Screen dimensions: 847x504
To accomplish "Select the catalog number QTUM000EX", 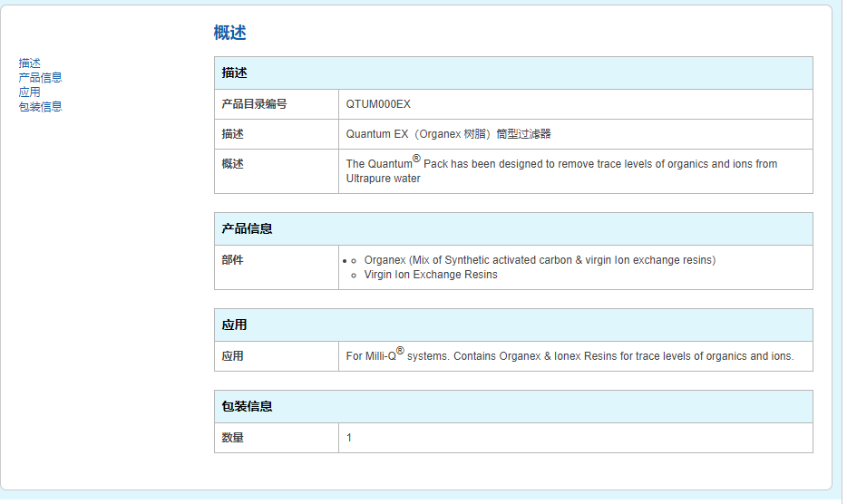I will point(378,104).
